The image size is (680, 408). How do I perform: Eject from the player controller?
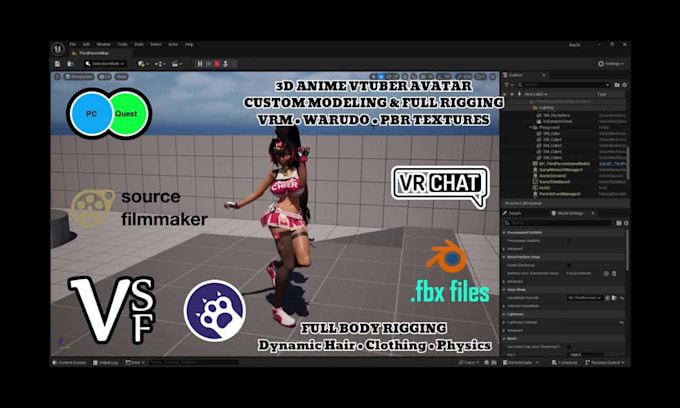coord(226,64)
